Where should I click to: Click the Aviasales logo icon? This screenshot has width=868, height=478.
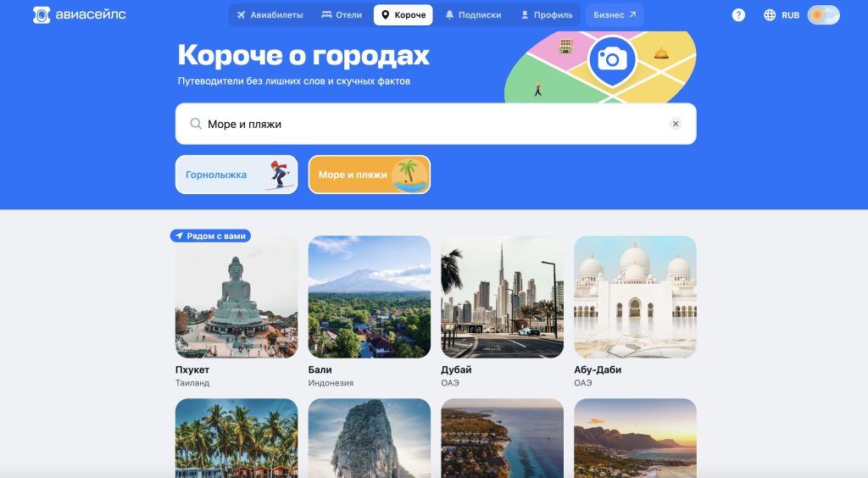pos(42,15)
